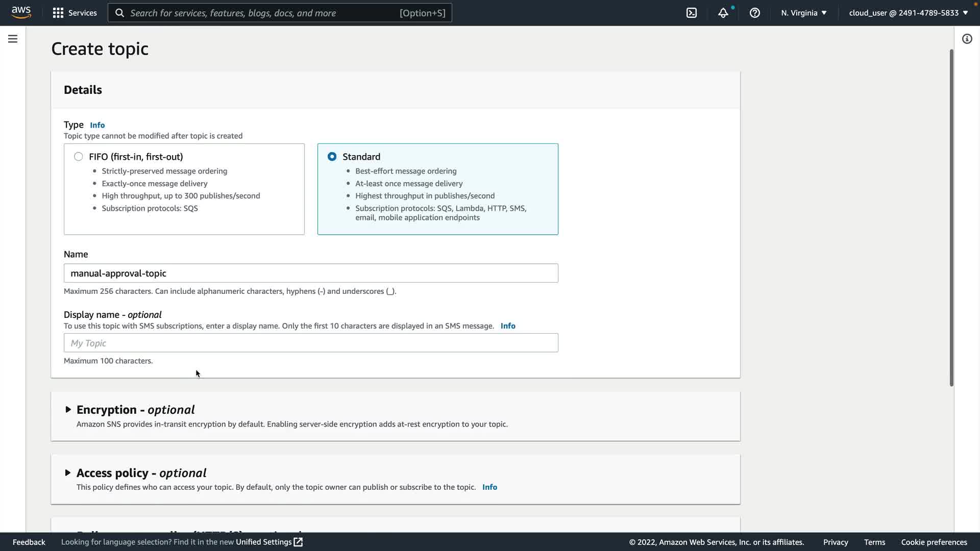Click into the Display name input field
The height and width of the screenshot is (551, 980).
(310, 343)
